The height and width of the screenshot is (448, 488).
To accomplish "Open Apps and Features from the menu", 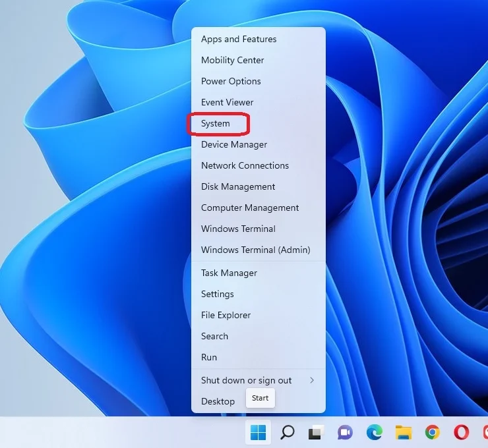I will click(239, 39).
